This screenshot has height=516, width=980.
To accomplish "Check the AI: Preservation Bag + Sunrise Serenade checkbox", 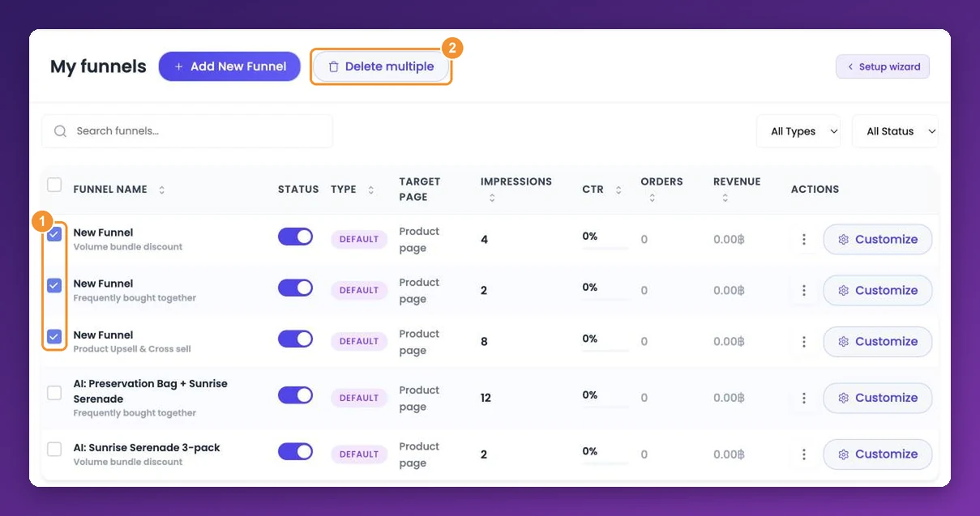I will click(x=54, y=393).
